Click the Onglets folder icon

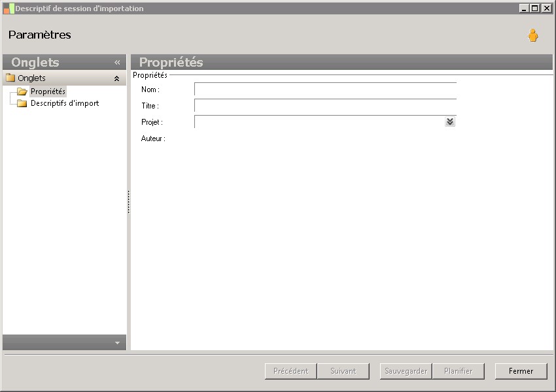tap(10, 78)
